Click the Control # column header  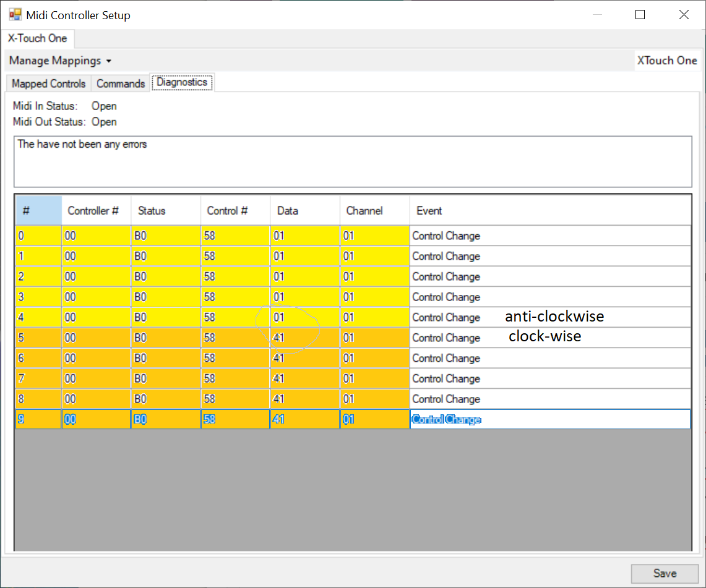pyautogui.click(x=236, y=211)
